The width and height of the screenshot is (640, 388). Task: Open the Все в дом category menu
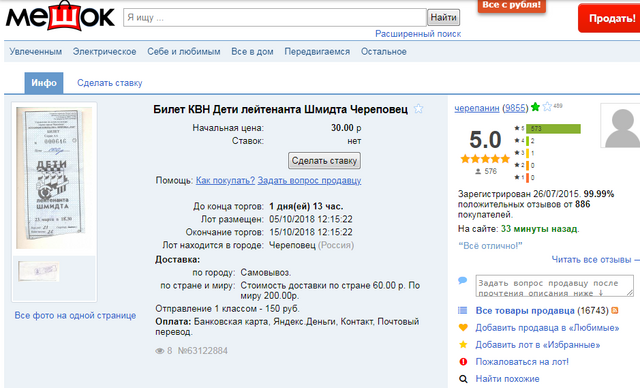[x=252, y=52]
